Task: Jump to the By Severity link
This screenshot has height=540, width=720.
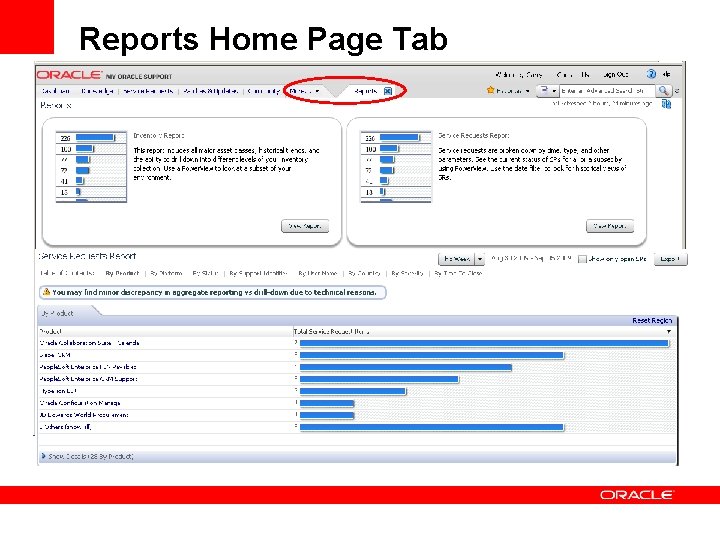Action: [407, 273]
